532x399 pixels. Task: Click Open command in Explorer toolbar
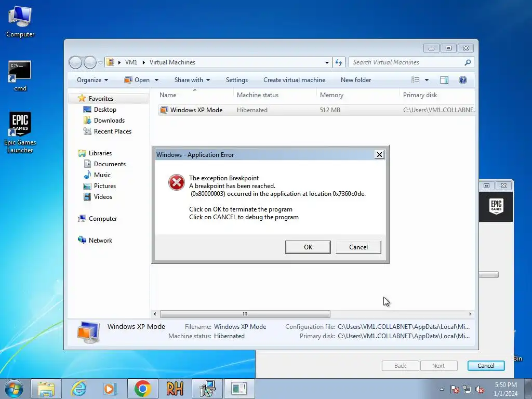tap(137, 80)
